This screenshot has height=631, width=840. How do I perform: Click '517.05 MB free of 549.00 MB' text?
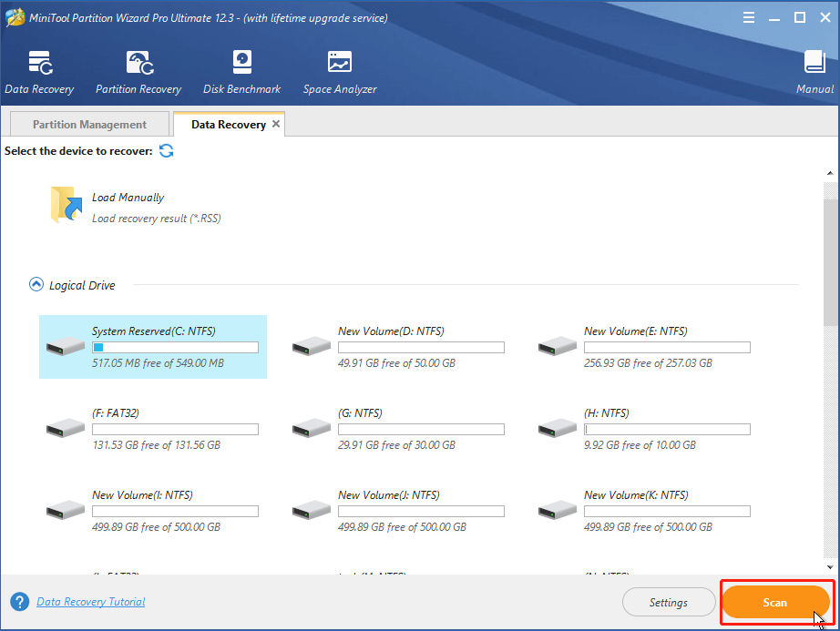click(x=158, y=363)
